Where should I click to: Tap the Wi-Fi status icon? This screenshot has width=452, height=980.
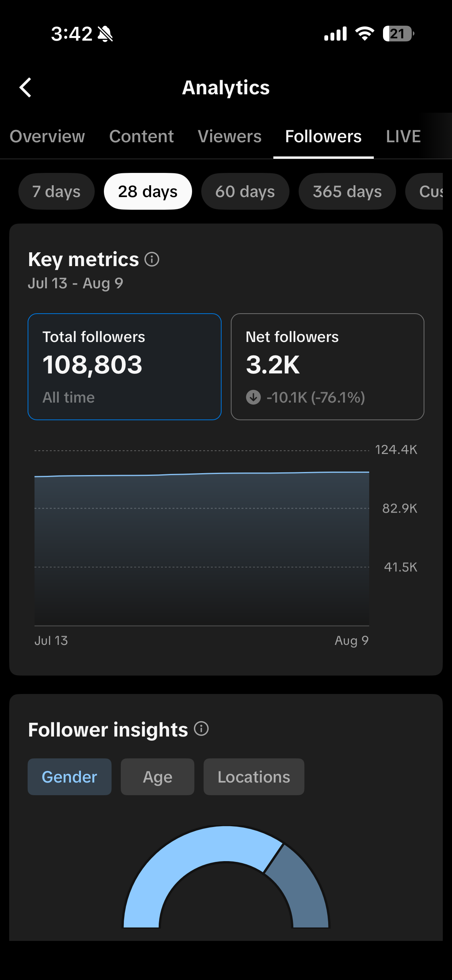[365, 34]
